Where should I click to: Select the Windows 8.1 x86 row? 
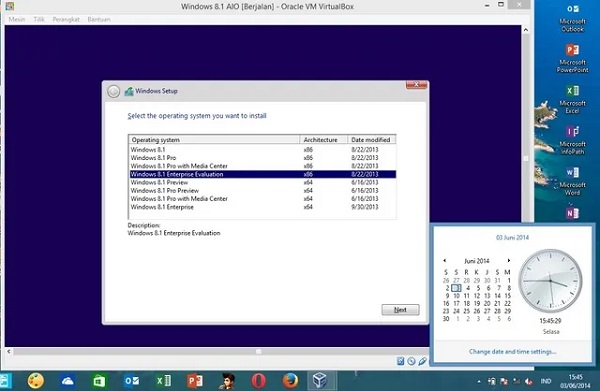click(262, 150)
